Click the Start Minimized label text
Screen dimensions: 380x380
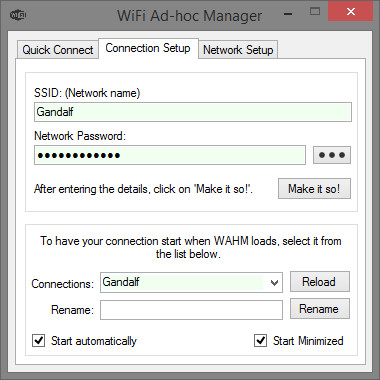pos(308,341)
